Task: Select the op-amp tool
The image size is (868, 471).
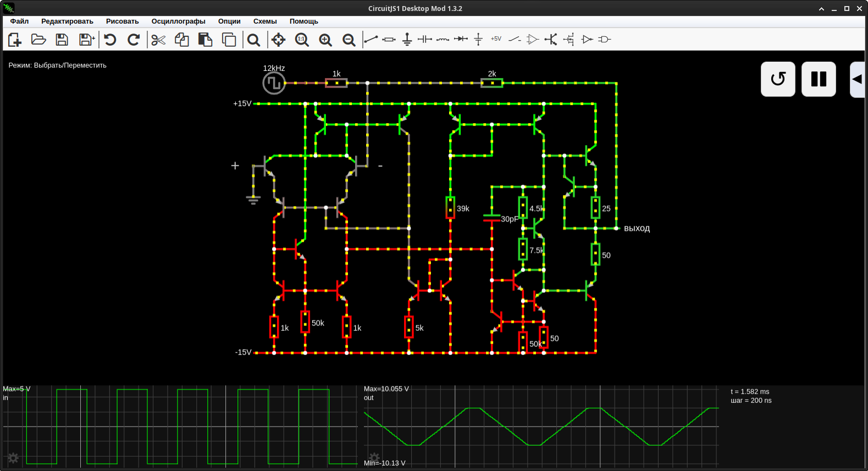Action: pyautogui.click(x=532, y=39)
